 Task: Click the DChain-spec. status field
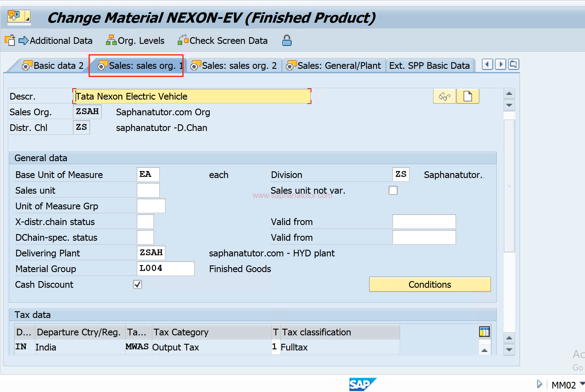145,237
